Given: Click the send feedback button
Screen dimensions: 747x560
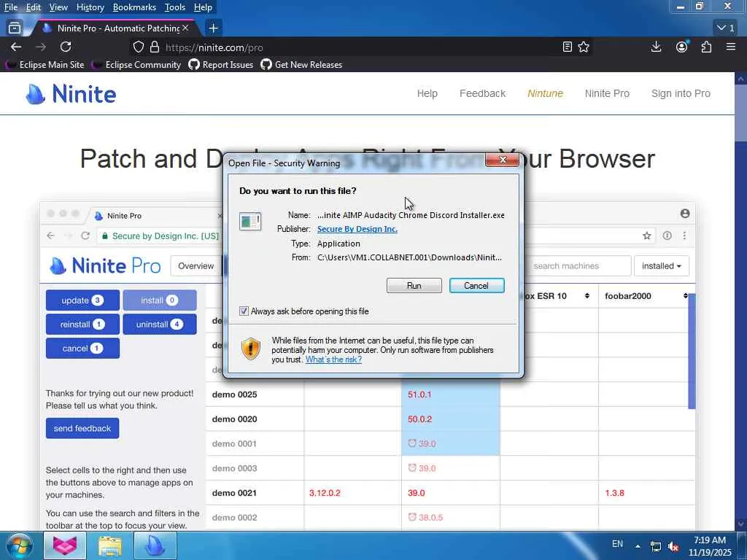Looking at the screenshot, I should click(82, 429).
